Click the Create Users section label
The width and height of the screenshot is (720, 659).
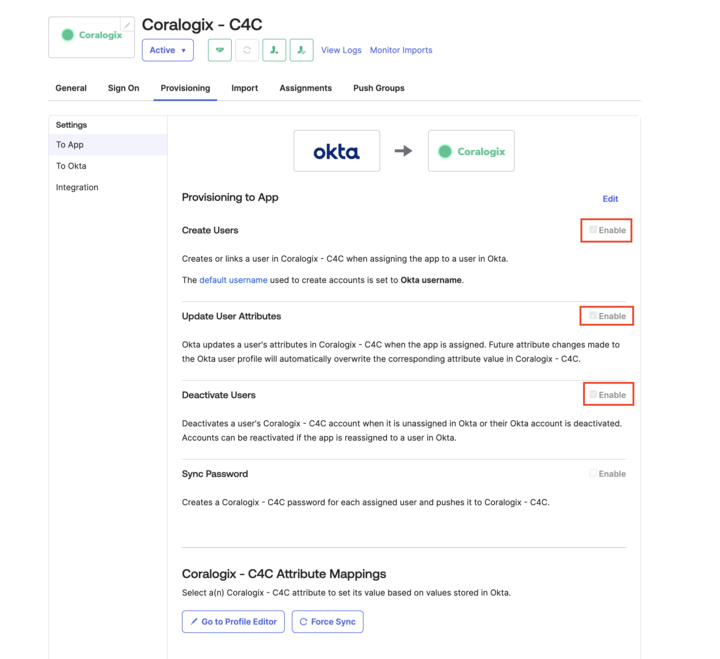210,231
